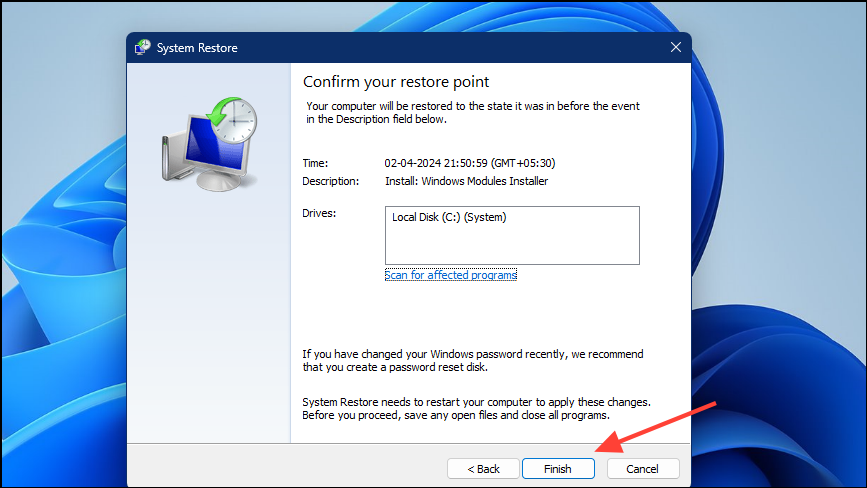Click the Finish button
Image resolution: width=867 pixels, height=488 pixels.
point(558,469)
